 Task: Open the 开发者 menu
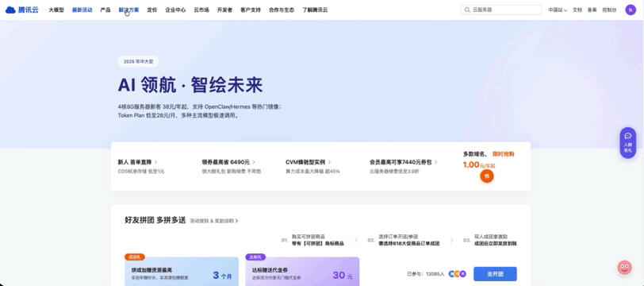click(x=224, y=10)
